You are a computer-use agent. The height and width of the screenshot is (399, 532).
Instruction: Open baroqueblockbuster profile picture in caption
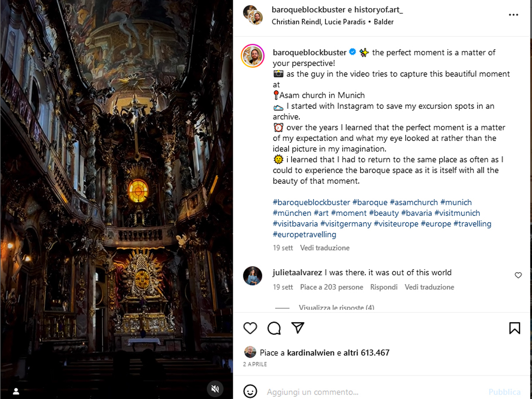point(253,56)
